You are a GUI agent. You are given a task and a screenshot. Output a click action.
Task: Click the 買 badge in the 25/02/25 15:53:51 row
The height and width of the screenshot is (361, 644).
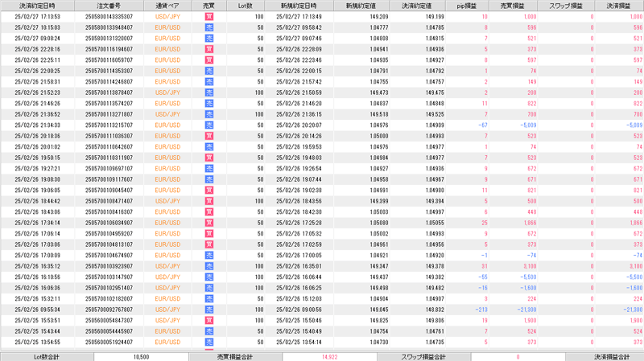[x=209, y=320]
